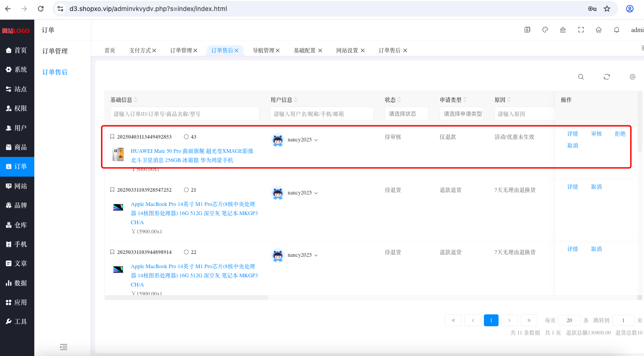Bookmark this page with the star icon
Image resolution: width=644 pixels, height=356 pixels.
point(607,9)
